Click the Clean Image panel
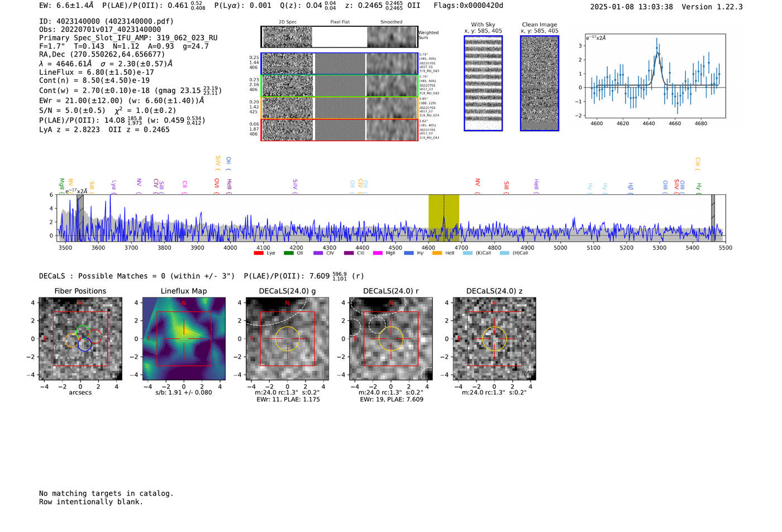 [x=540, y=83]
